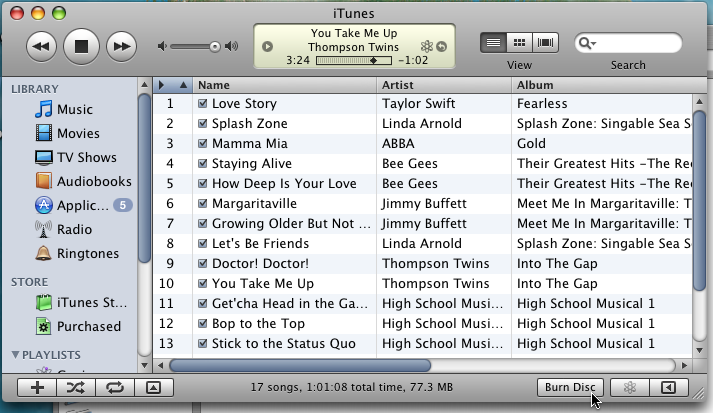Open Audiobooks in the sidebar
Viewport: 713px width, 413px height.
(83, 181)
